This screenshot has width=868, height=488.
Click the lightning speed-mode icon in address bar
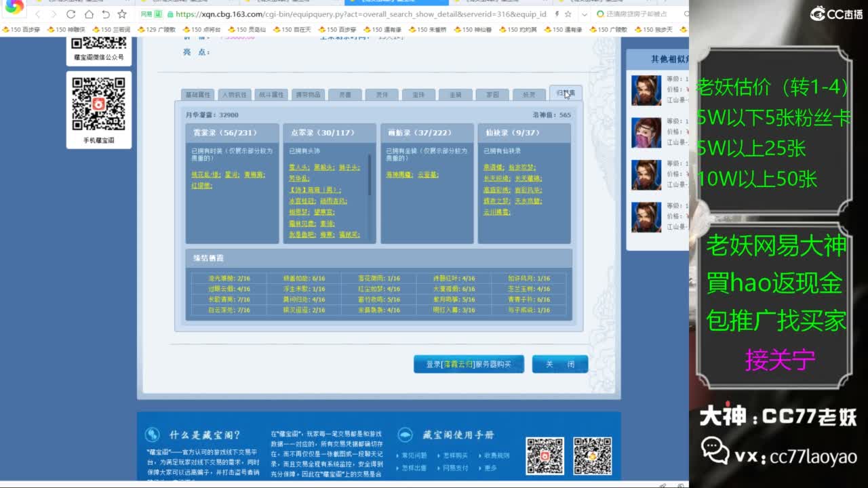tap(557, 14)
